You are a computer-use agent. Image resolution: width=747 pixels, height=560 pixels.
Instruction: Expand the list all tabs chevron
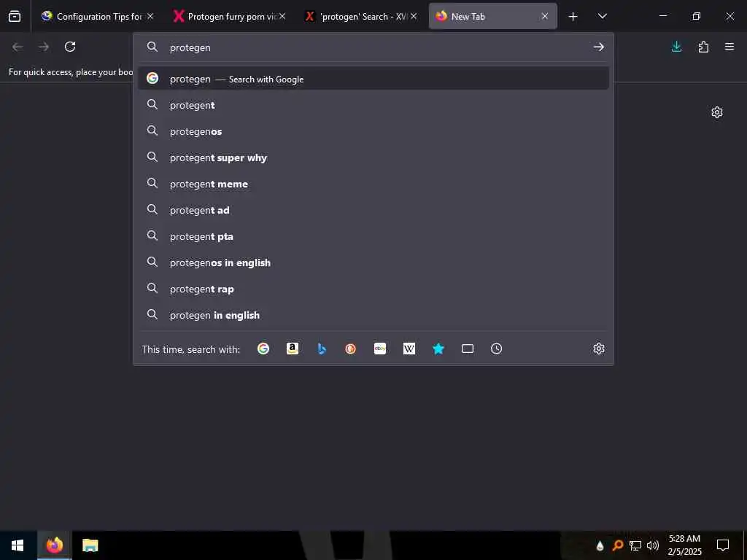pyautogui.click(x=602, y=16)
